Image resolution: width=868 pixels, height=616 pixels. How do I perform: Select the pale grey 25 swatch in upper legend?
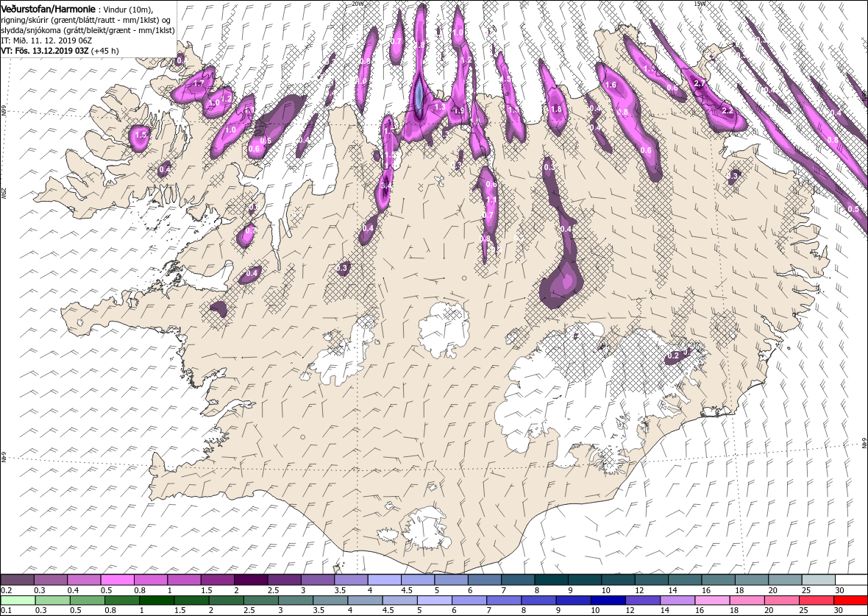click(x=818, y=579)
